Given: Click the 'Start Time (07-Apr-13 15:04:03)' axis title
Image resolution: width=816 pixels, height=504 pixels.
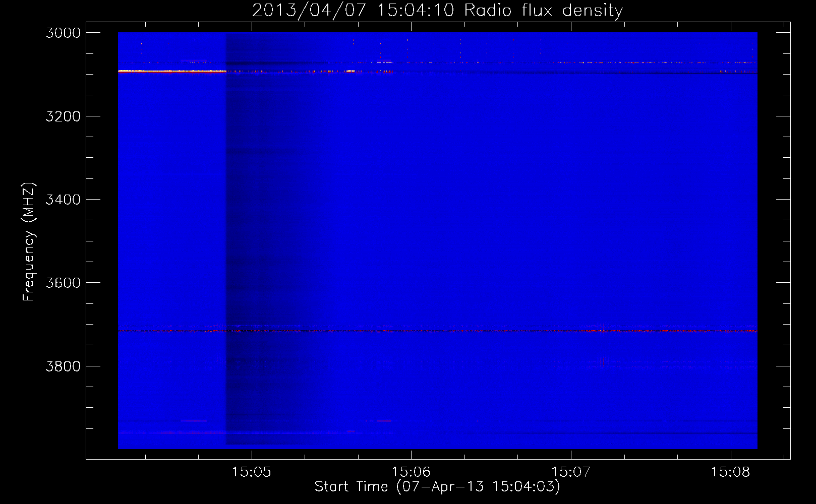Looking at the screenshot, I should pyautogui.click(x=437, y=487).
